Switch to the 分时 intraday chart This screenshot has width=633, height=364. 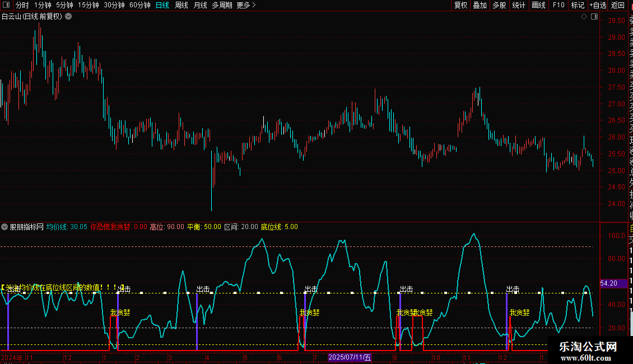pyautogui.click(x=22, y=5)
